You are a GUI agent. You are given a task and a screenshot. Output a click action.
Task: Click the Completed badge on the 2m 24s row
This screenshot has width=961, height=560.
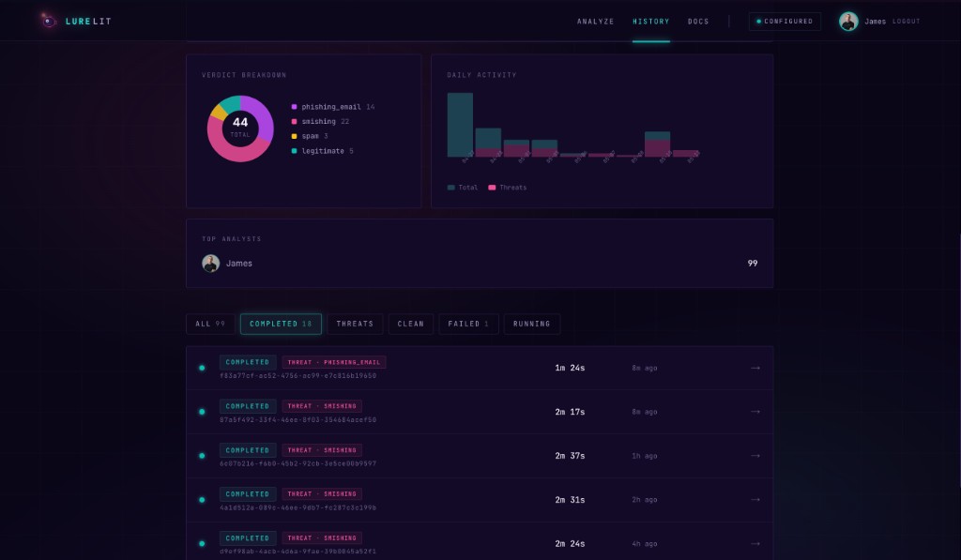[248, 537]
